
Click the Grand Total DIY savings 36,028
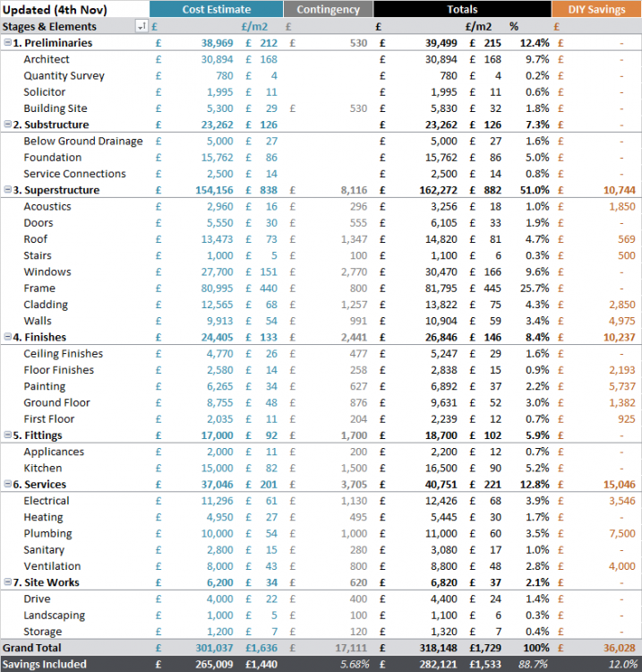(620, 648)
